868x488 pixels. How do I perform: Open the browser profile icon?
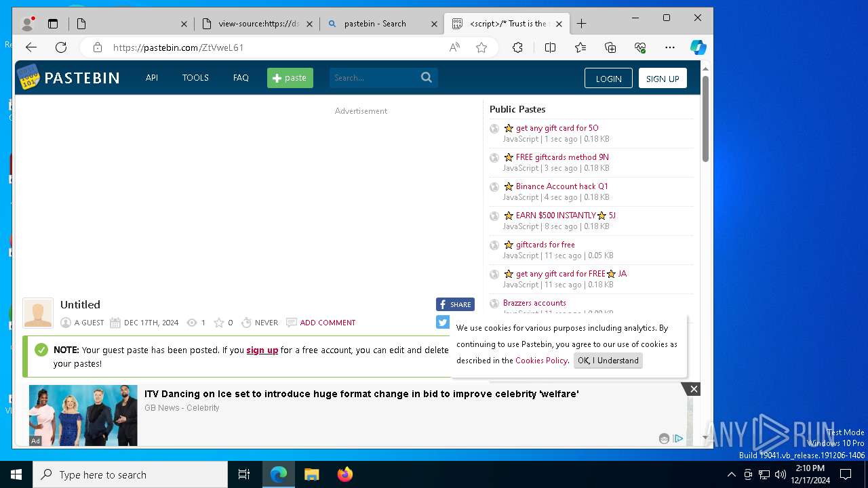28,24
